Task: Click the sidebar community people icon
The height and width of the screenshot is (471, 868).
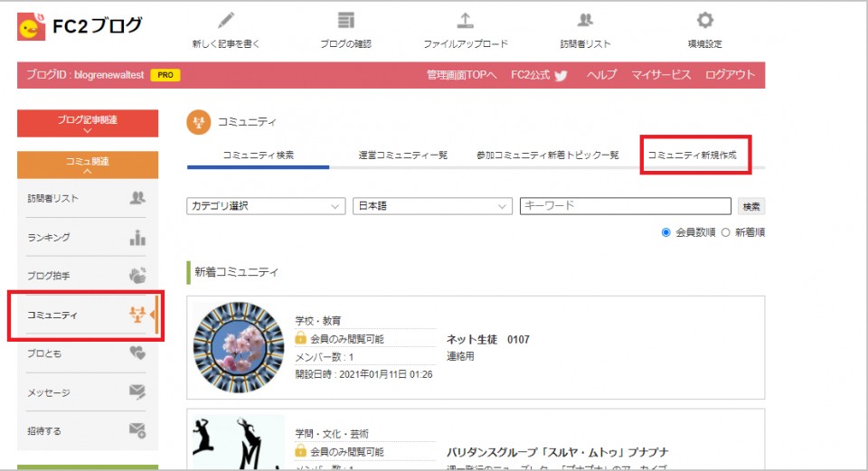Action: (x=137, y=315)
